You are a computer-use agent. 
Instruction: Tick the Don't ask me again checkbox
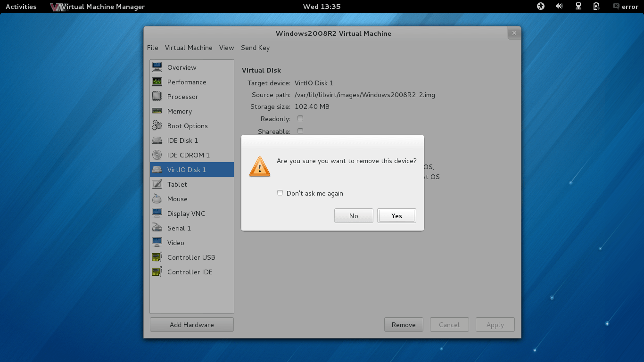(280, 193)
